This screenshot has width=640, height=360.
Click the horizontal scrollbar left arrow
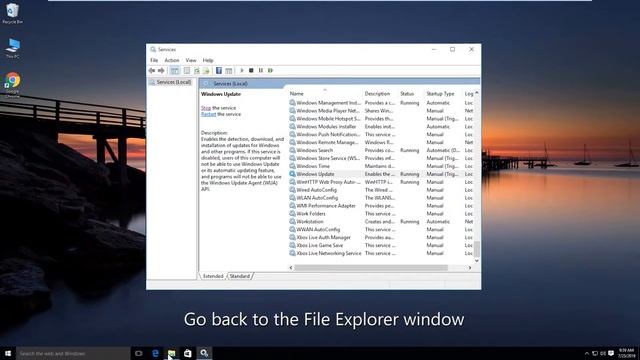click(291, 268)
